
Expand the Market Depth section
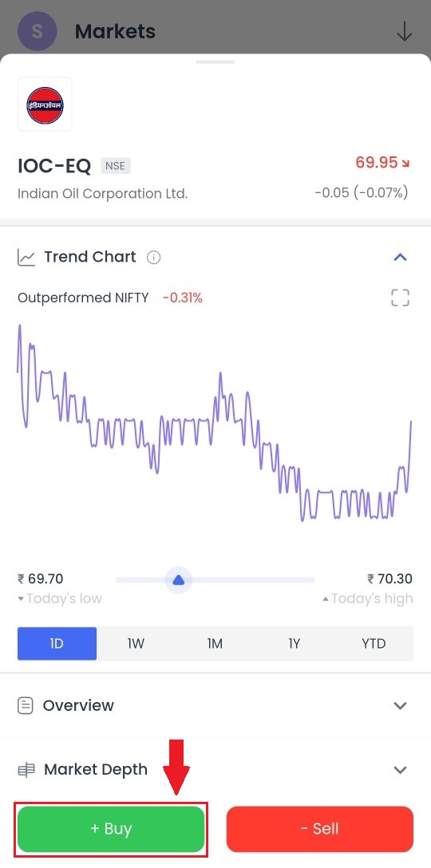[x=400, y=769]
